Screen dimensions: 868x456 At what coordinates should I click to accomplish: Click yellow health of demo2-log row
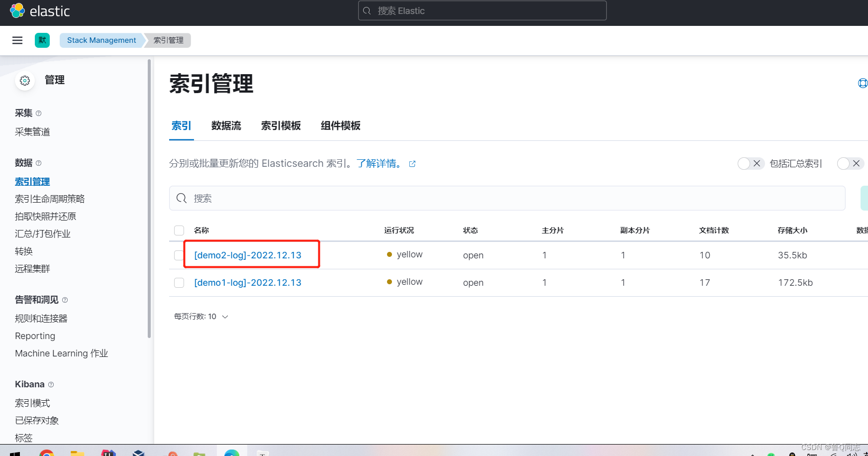(x=405, y=254)
